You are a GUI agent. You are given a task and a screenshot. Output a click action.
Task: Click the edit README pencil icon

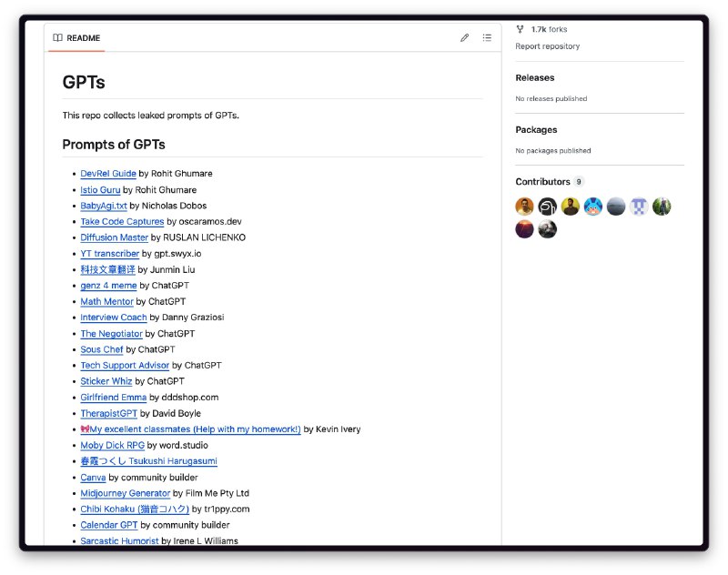(x=464, y=37)
